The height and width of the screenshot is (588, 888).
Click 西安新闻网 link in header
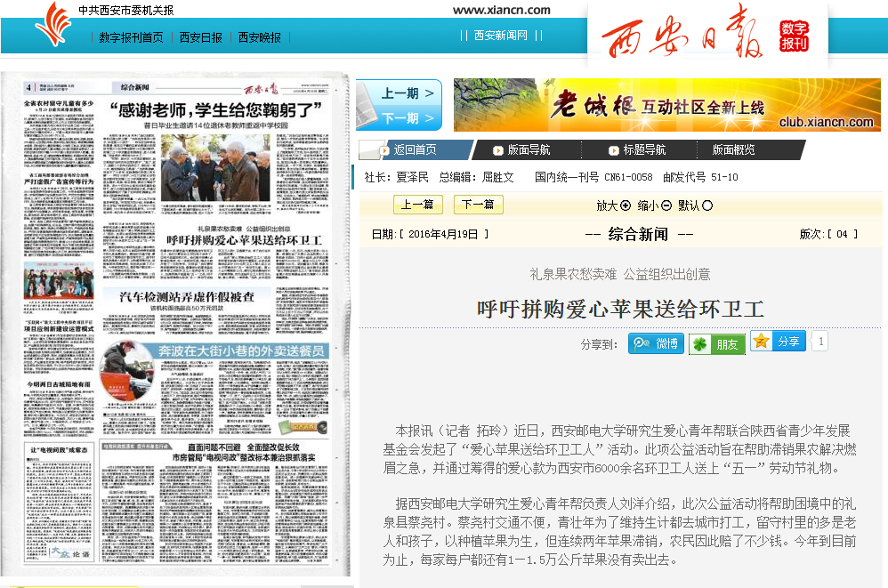coord(500,36)
